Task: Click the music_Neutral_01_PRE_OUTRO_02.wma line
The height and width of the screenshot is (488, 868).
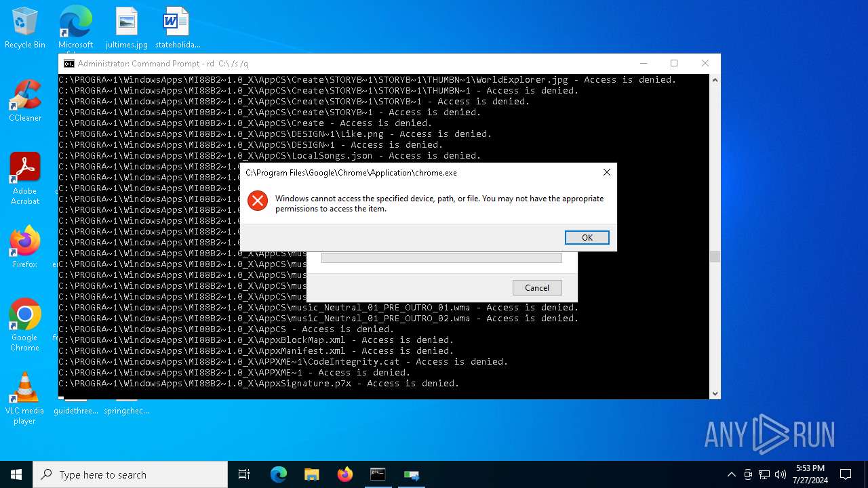Action: pos(319,319)
